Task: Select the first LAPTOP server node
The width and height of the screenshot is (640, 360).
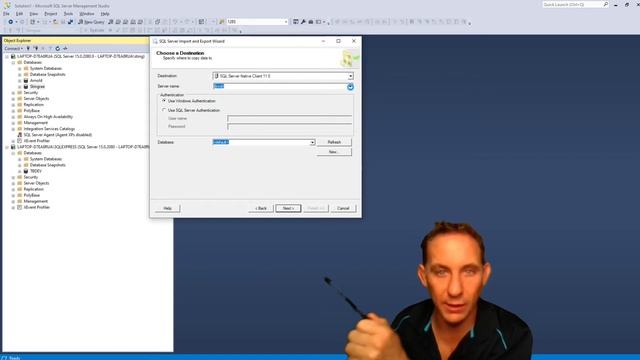Action: [81, 56]
